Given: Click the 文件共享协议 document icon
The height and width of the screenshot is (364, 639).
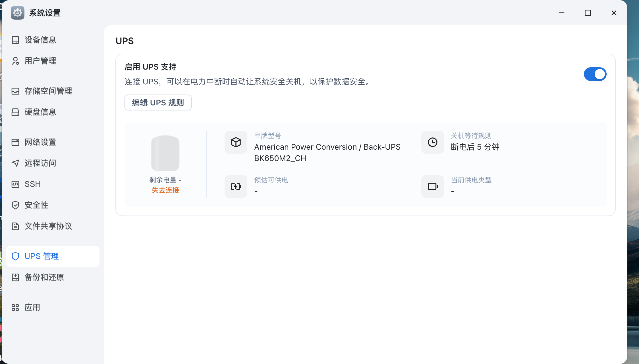Looking at the screenshot, I should [15, 226].
